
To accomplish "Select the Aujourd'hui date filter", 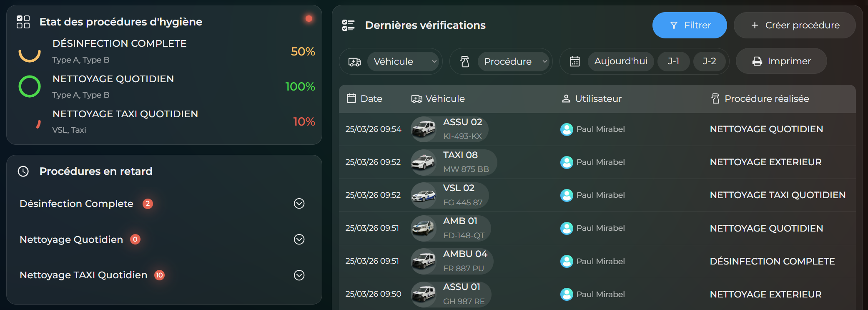I will point(621,61).
